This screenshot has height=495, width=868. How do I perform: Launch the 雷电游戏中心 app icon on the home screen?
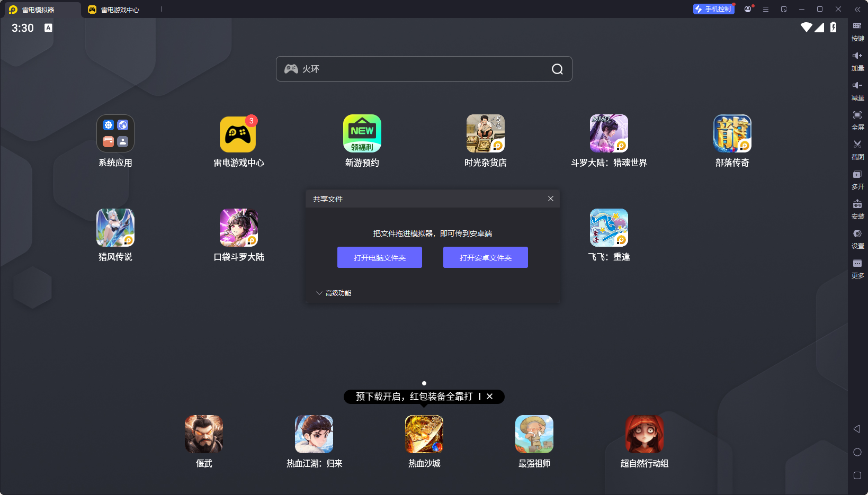(x=238, y=133)
